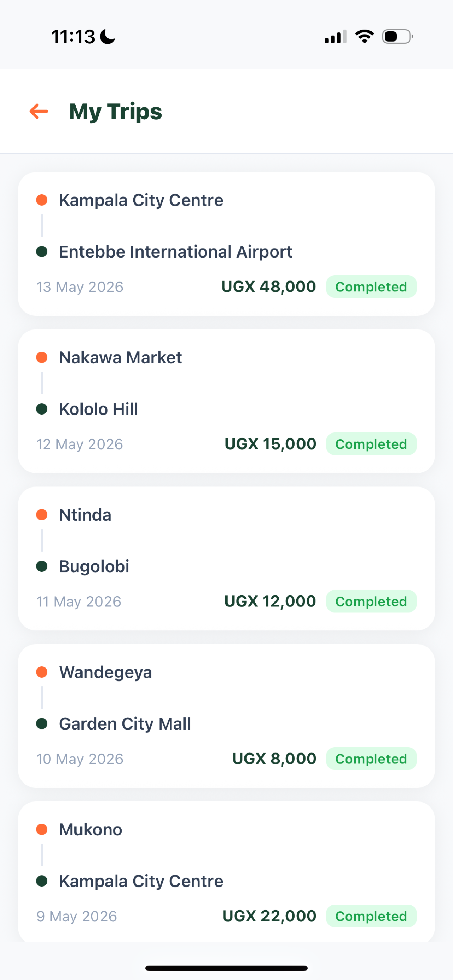Image resolution: width=453 pixels, height=980 pixels.
Task: Tap the My Trips page title
Action: [115, 111]
